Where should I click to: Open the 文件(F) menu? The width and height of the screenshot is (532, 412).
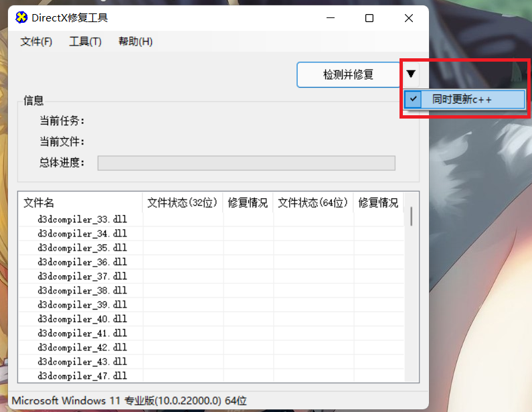click(x=36, y=42)
